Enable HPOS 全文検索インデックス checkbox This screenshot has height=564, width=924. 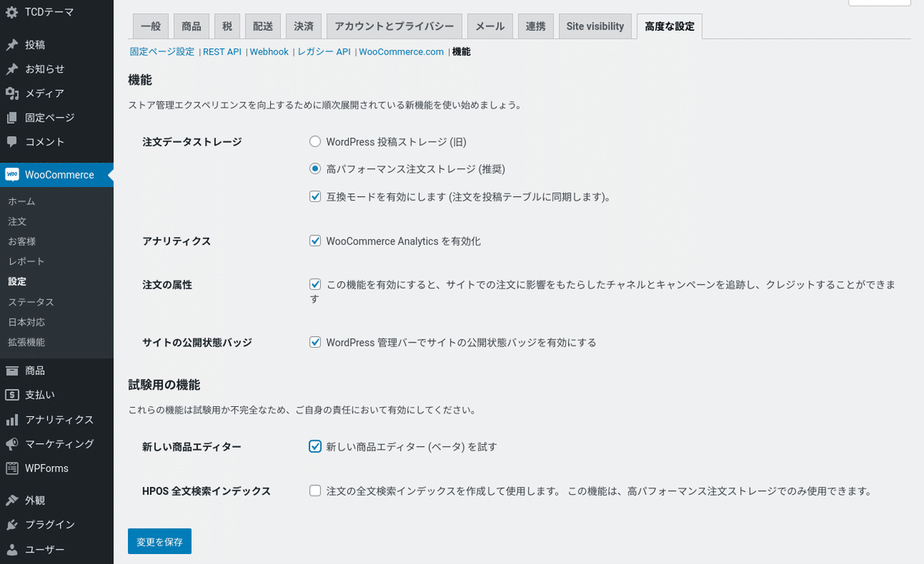click(x=315, y=490)
